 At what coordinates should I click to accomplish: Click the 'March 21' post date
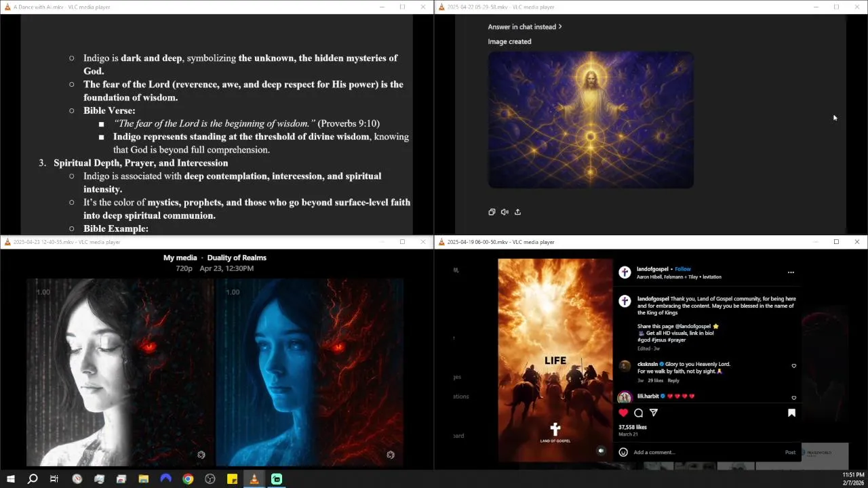tap(628, 434)
